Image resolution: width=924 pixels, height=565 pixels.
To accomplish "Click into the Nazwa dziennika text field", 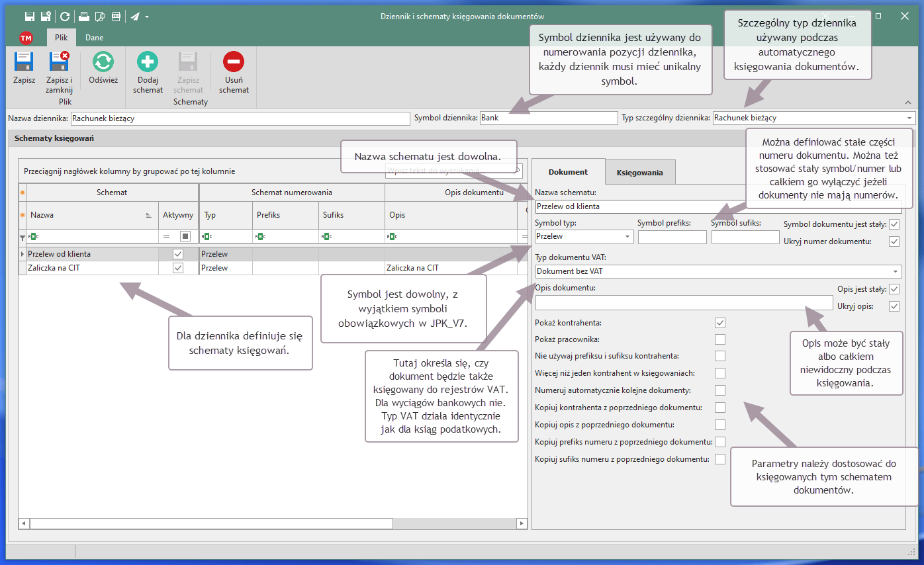I will click(240, 118).
